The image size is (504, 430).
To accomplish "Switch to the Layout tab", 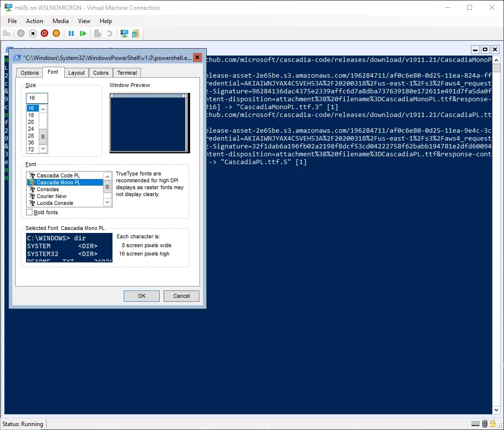I will pos(76,73).
